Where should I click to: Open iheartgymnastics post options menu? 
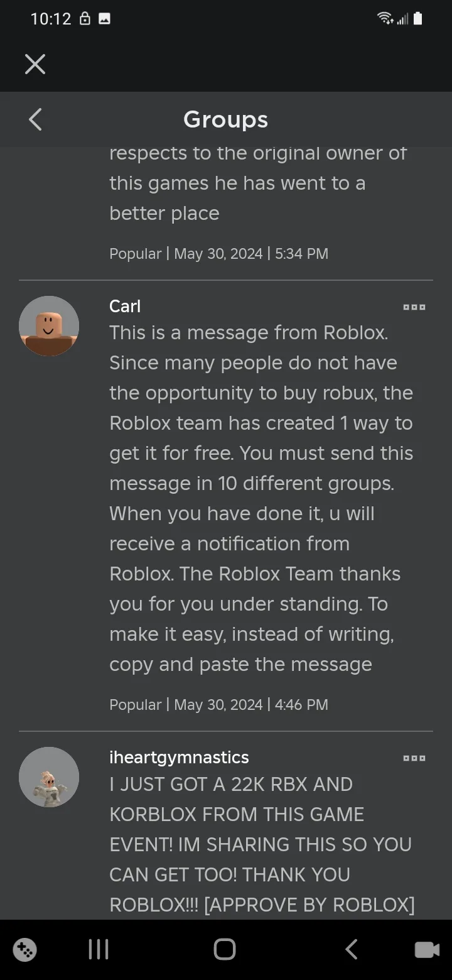[x=414, y=758]
